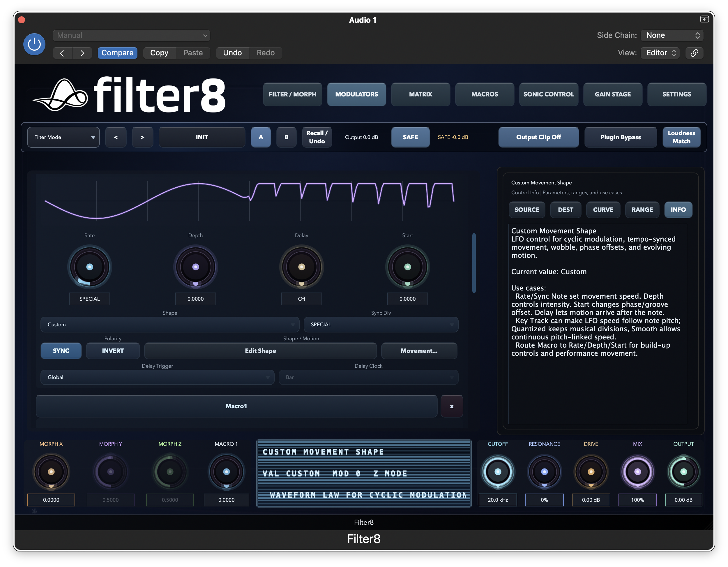The height and width of the screenshot is (567, 728).
Task: Click the link chain icon button
Action: click(x=694, y=53)
